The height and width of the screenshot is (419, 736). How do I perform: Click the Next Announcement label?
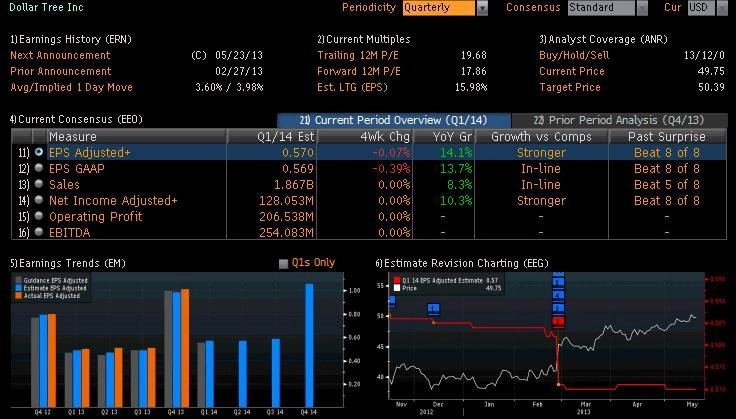coord(60,55)
